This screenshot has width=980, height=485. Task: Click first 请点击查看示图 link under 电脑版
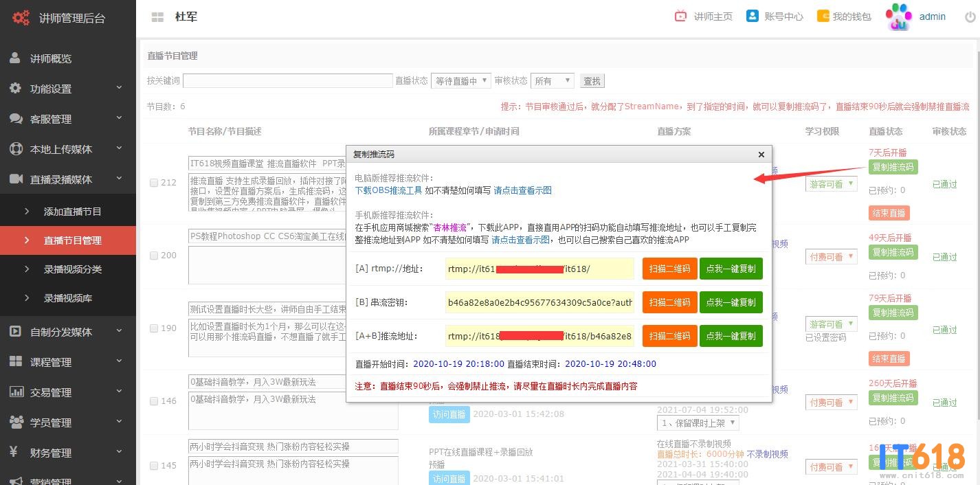tap(523, 190)
